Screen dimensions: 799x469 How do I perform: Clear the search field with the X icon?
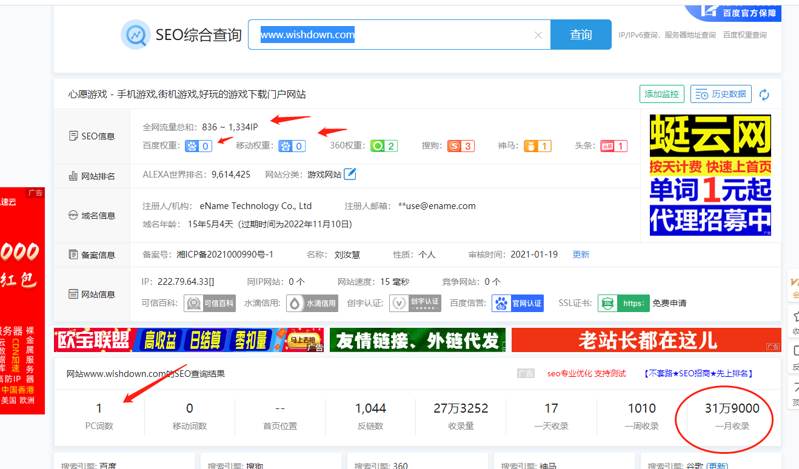(x=538, y=35)
